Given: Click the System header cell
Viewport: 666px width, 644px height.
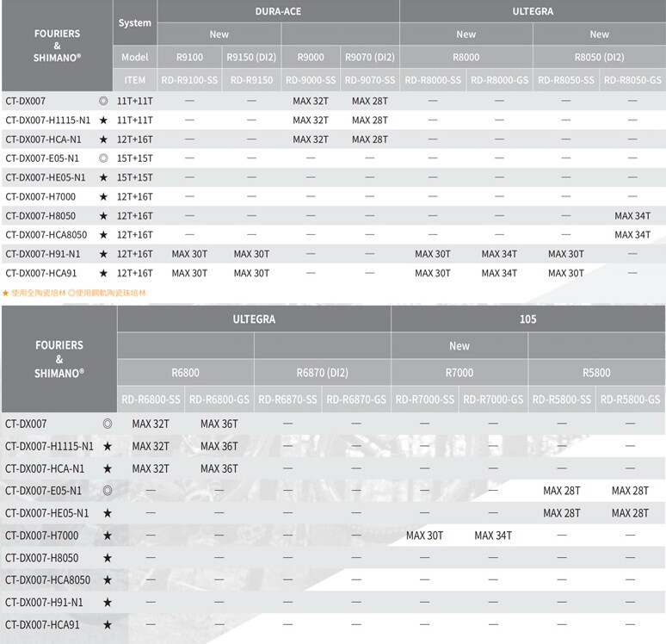Looking at the screenshot, I should [134, 23].
